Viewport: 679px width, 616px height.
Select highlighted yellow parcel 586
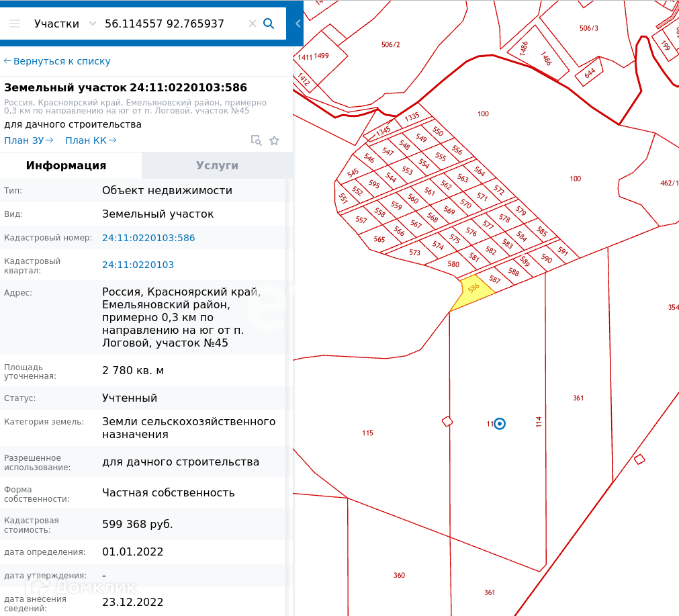tap(473, 291)
